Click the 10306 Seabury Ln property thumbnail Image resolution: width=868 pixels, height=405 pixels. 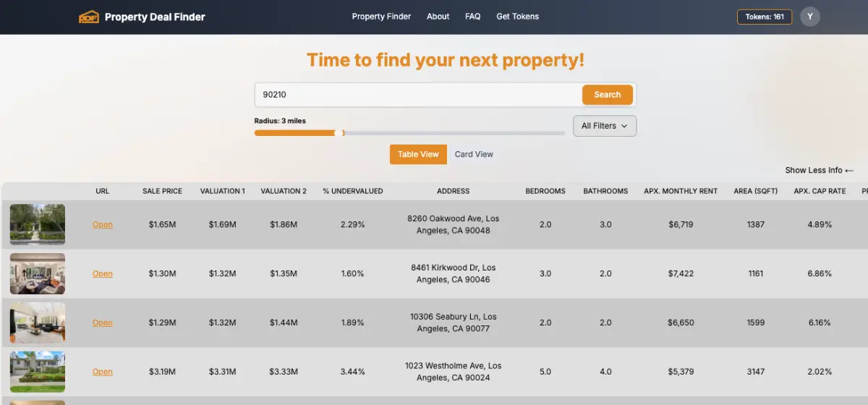pos(38,323)
